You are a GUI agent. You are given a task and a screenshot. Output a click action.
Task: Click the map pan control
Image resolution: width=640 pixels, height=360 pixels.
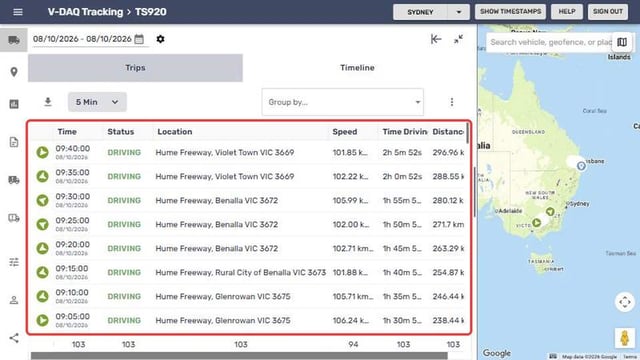(x=624, y=302)
